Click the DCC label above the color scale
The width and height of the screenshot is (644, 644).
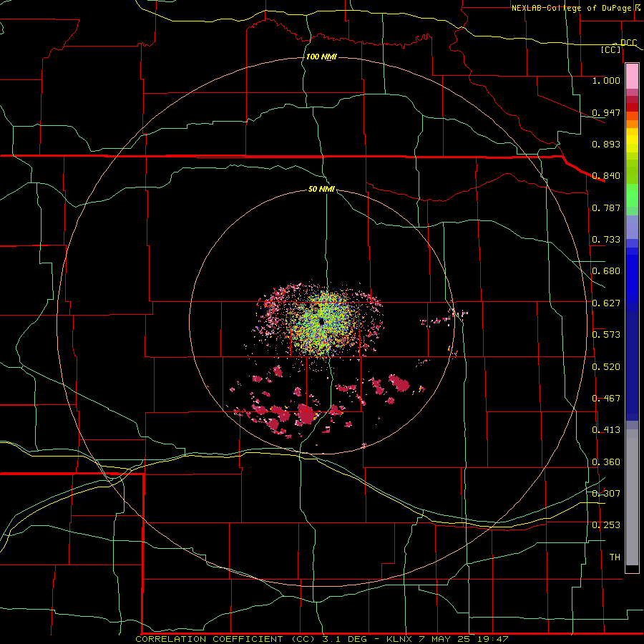(628, 43)
